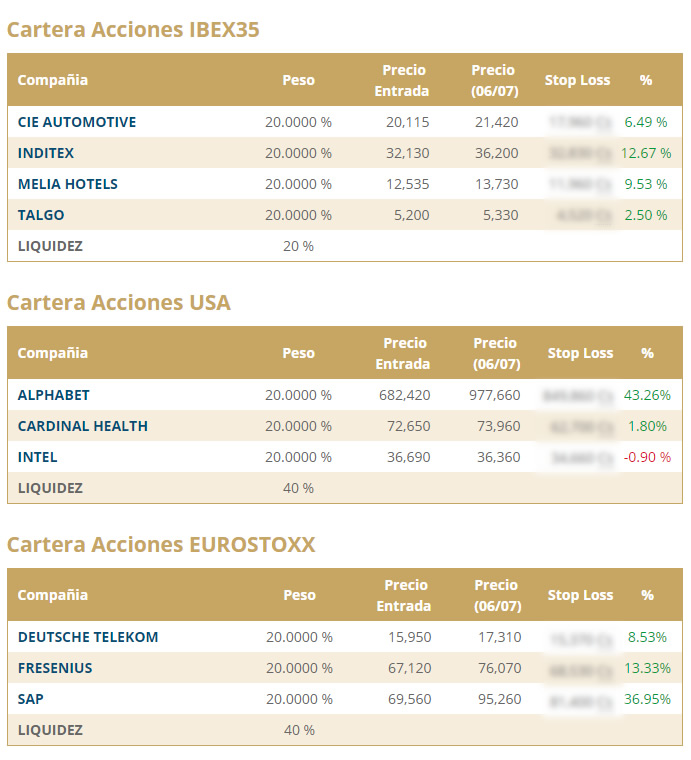
Task: Open the ALPHABET stock link
Action: click(54, 395)
